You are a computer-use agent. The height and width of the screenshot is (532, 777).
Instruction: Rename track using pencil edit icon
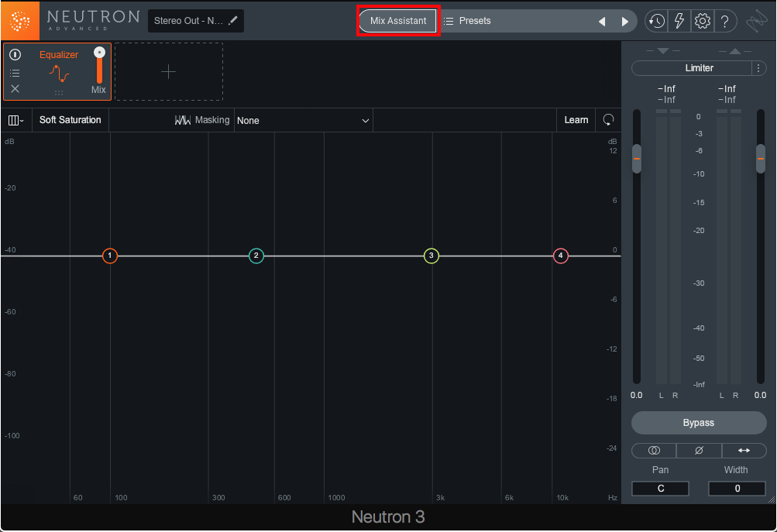pos(233,20)
